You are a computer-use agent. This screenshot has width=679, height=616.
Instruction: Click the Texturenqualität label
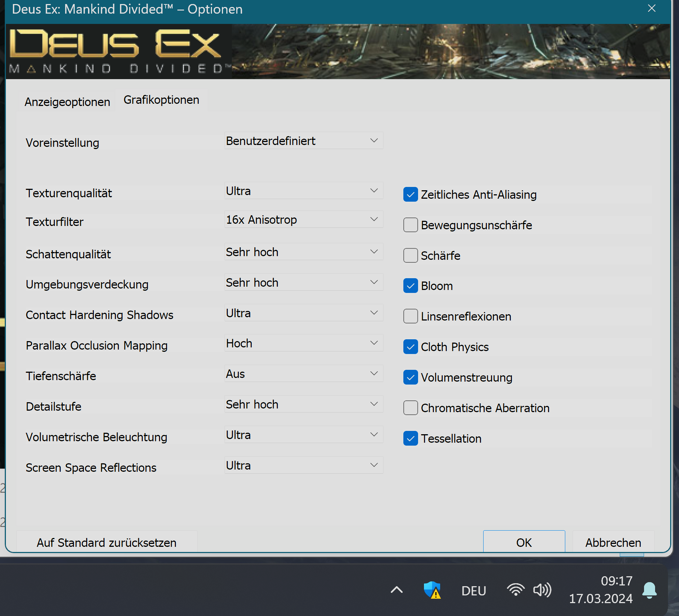(69, 193)
